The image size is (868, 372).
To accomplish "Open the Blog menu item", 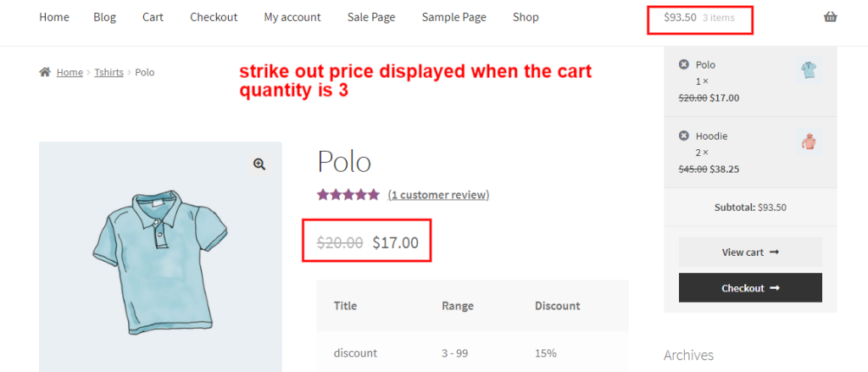I will 105,17.
